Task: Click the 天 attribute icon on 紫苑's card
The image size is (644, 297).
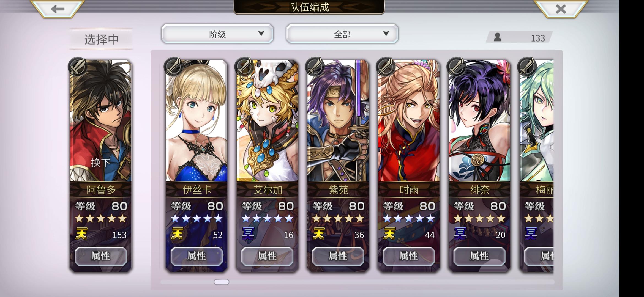Action: 318,234
